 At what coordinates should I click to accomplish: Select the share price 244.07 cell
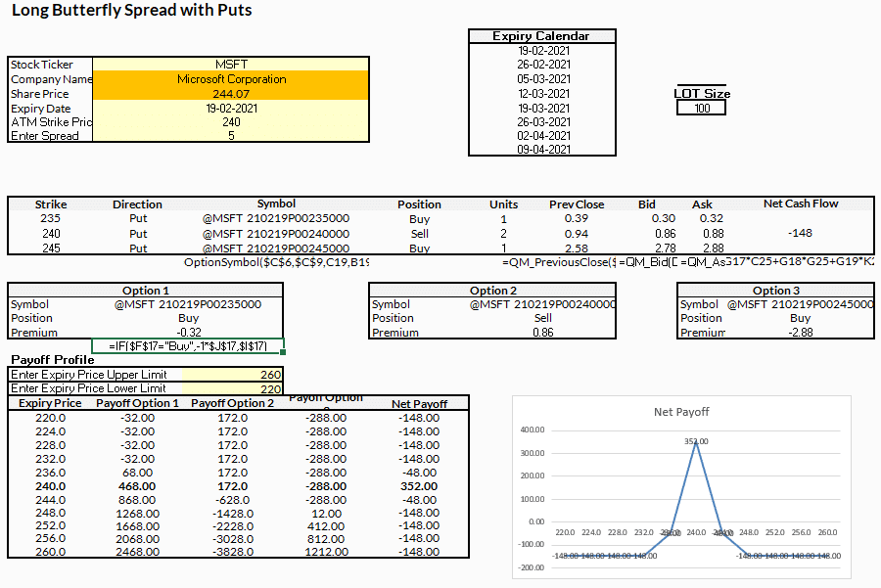pyautogui.click(x=231, y=93)
